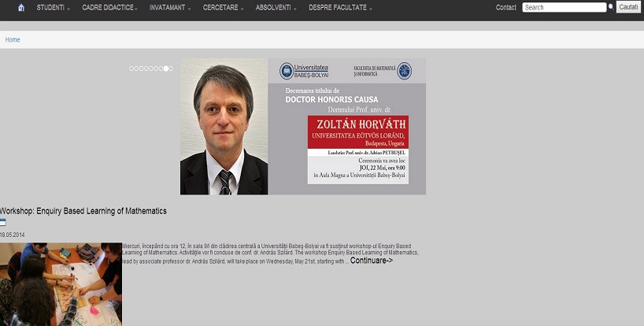Expand the CADRE DIDACTICE dropdown menu
The image size is (644, 326).
tap(109, 7)
